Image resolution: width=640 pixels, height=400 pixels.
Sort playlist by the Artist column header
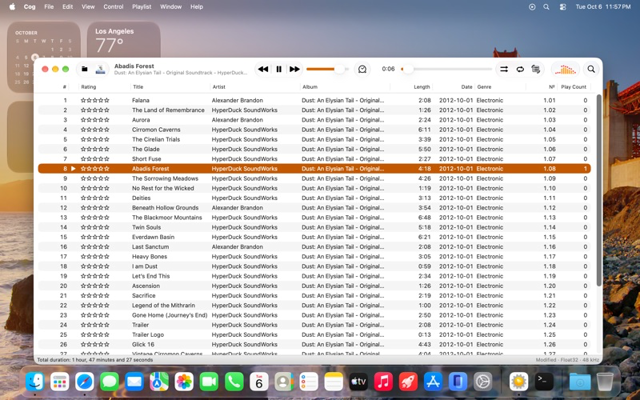coord(255,87)
